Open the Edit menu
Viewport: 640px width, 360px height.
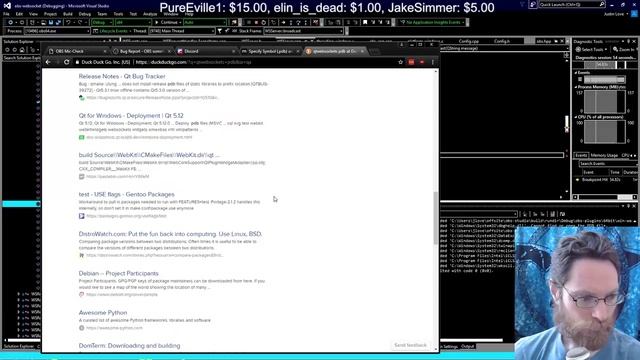point(19,14)
